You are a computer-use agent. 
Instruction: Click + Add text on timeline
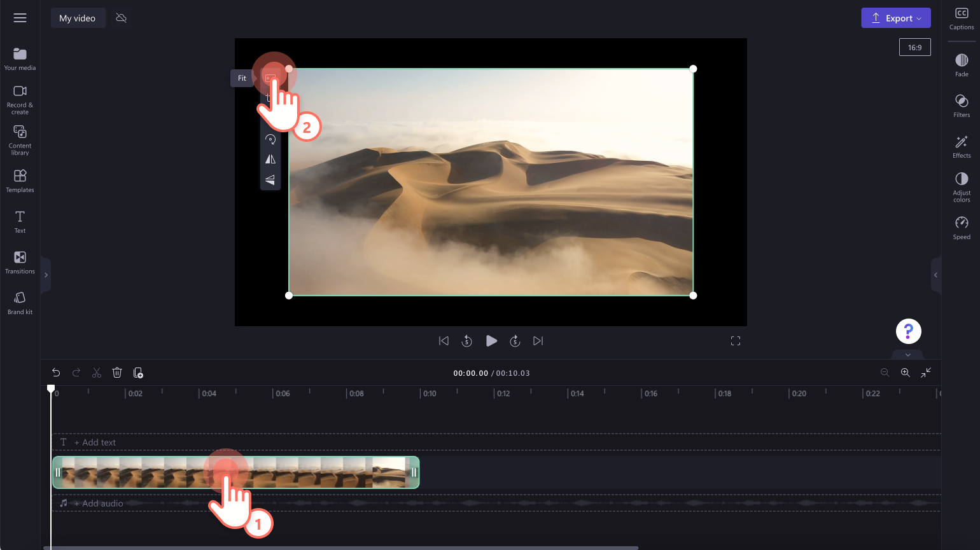coord(95,443)
